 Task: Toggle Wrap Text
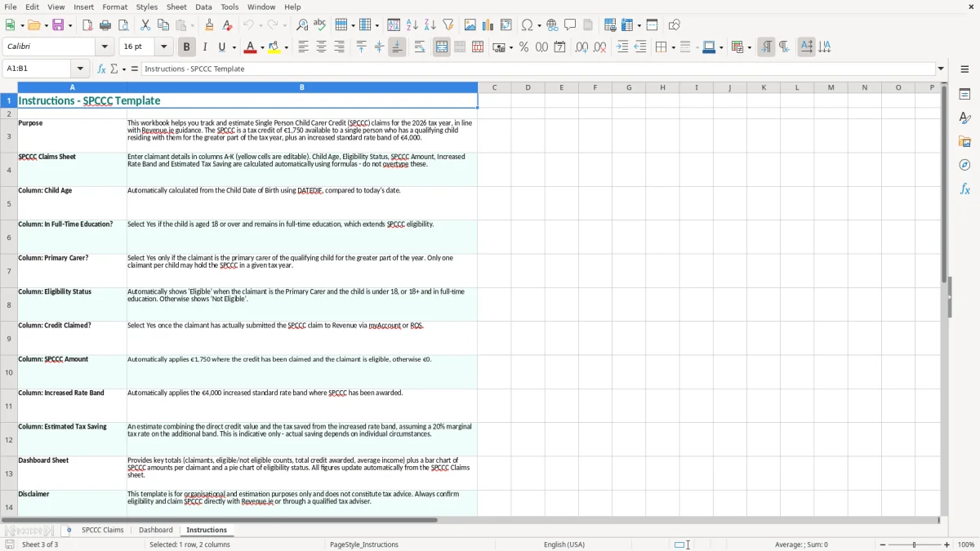(420, 47)
